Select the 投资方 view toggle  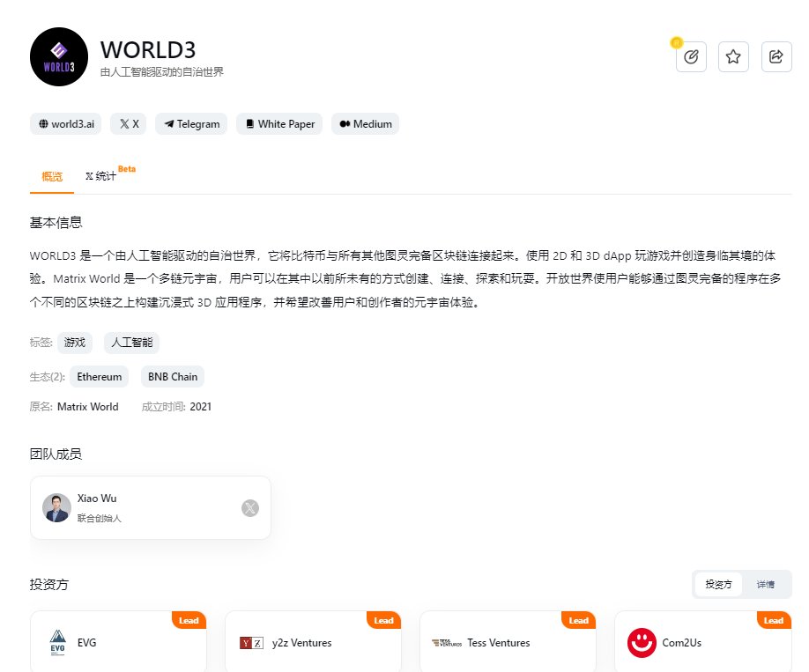click(718, 584)
